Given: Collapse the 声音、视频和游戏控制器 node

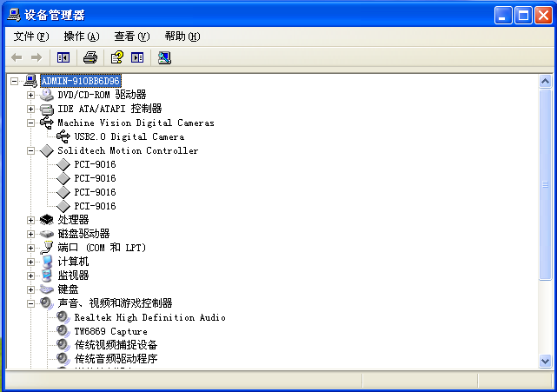Looking at the screenshot, I should 31,303.
